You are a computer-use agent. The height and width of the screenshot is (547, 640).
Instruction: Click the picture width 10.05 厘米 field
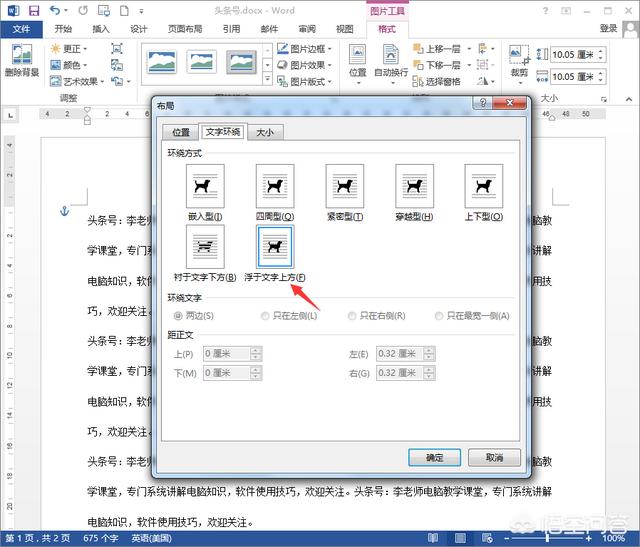577,76
